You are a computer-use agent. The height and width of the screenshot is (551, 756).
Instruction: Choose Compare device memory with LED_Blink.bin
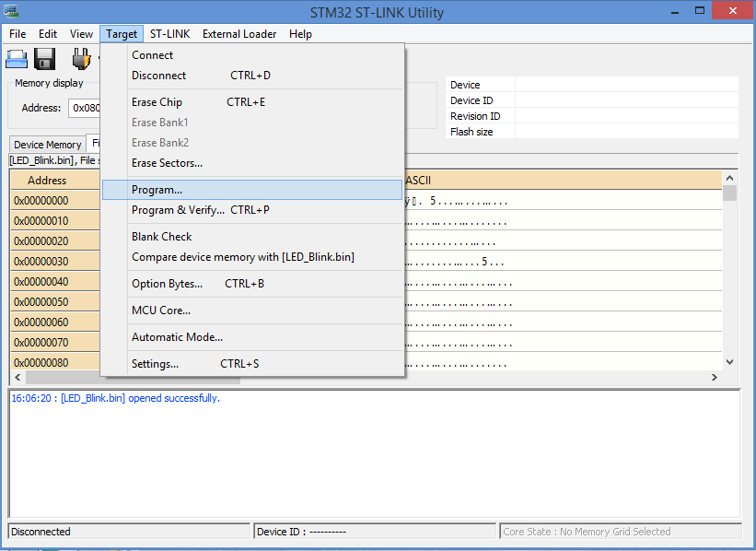pyautogui.click(x=252, y=257)
